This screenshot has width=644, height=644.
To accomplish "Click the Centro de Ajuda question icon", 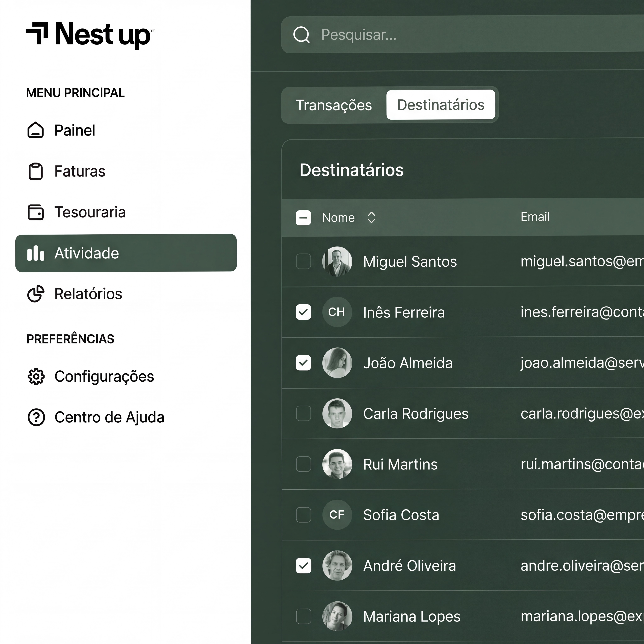I will click(x=36, y=417).
